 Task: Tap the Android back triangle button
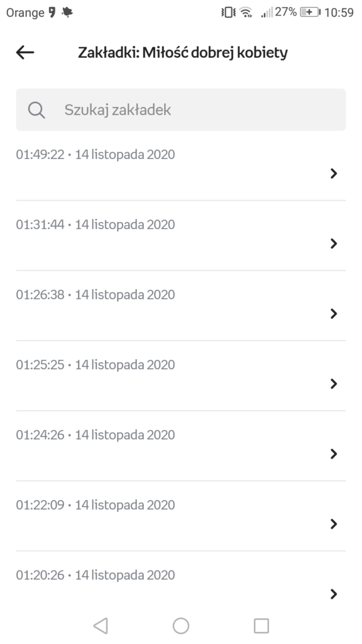click(101, 625)
